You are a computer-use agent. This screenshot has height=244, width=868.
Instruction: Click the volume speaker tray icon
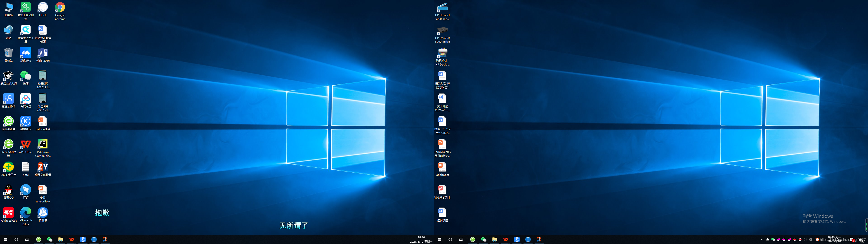click(x=805, y=240)
